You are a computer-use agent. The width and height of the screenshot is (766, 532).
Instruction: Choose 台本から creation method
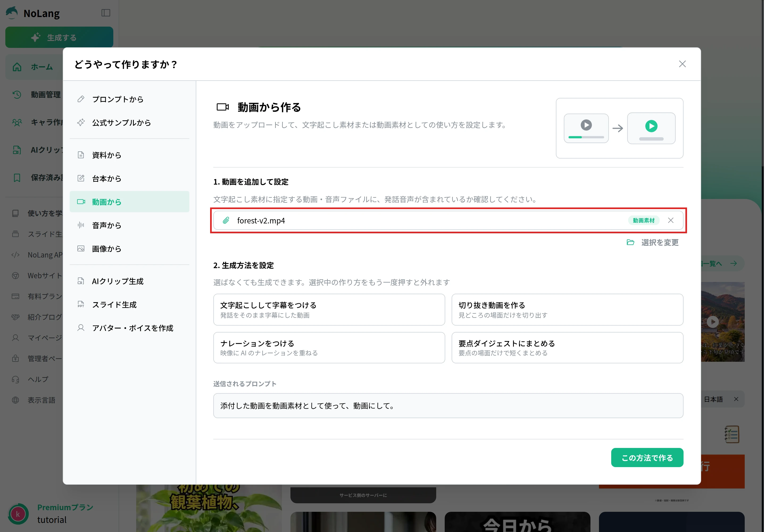pos(129,178)
